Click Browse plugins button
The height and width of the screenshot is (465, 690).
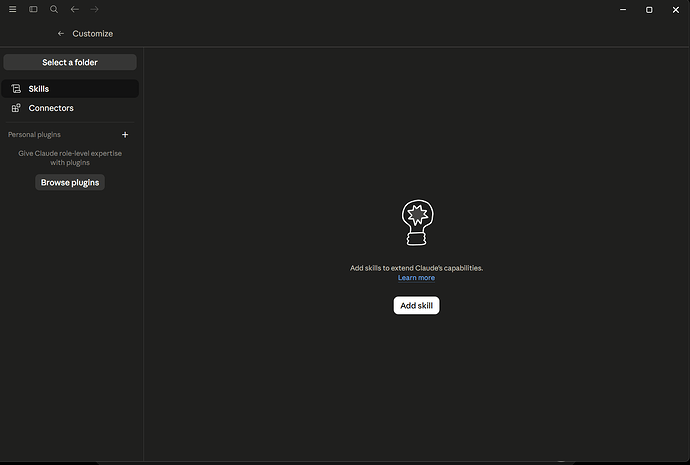[70, 183]
